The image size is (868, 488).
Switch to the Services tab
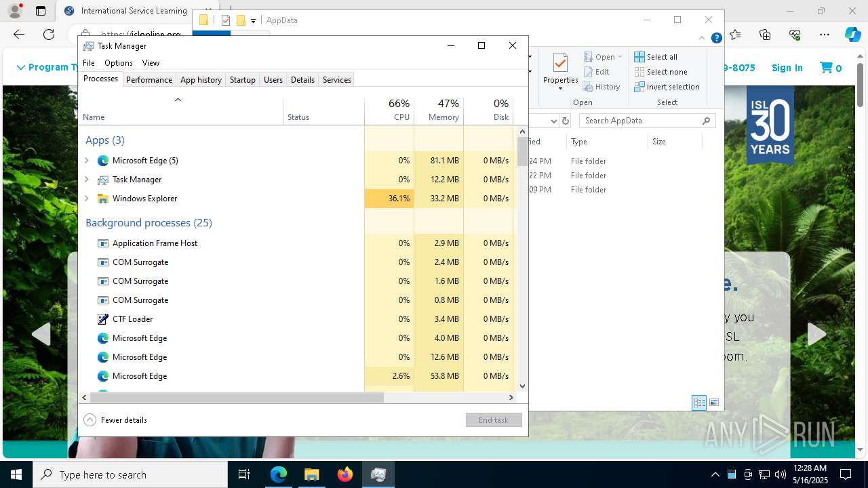click(337, 80)
